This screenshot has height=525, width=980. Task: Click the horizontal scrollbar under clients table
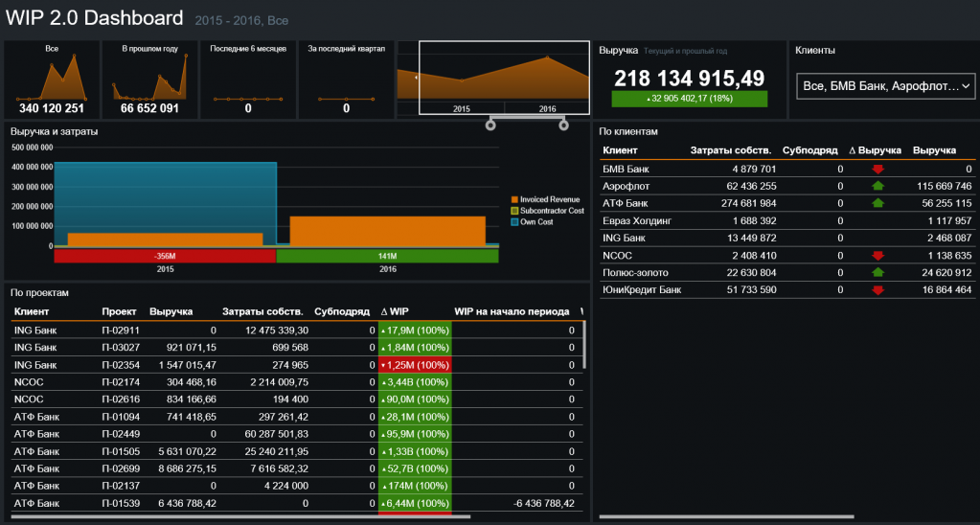tap(725, 516)
